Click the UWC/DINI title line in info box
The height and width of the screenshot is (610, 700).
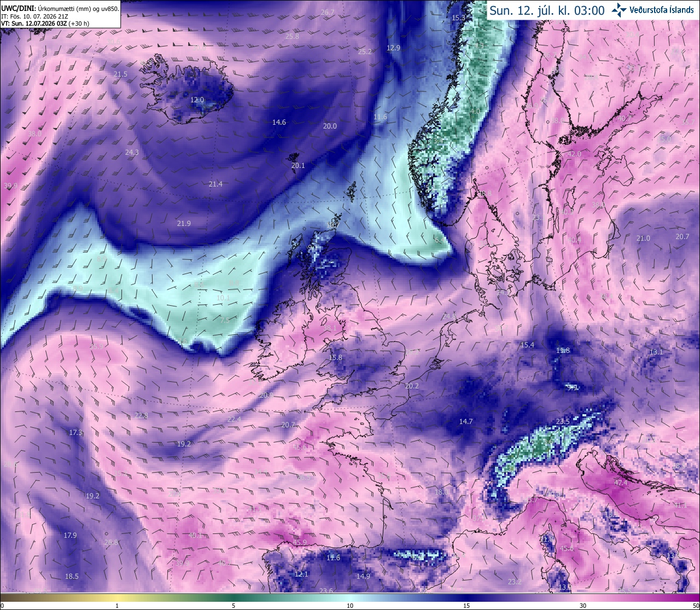click(x=60, y=8)
